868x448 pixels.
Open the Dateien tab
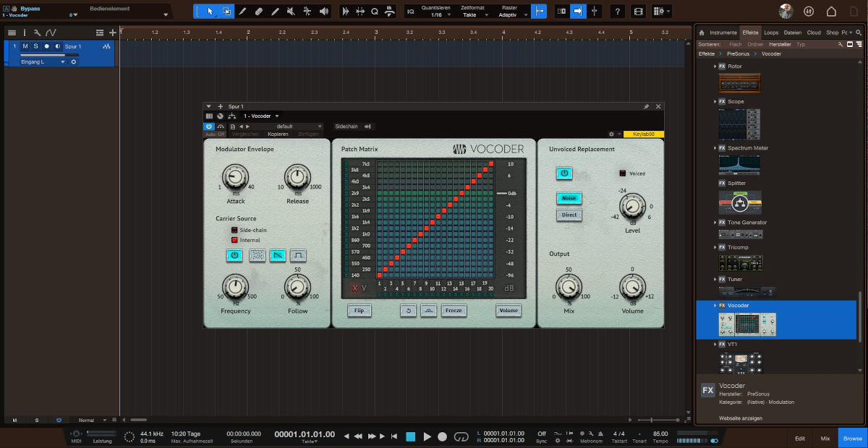pyautogui.click(x=793, y=33)
